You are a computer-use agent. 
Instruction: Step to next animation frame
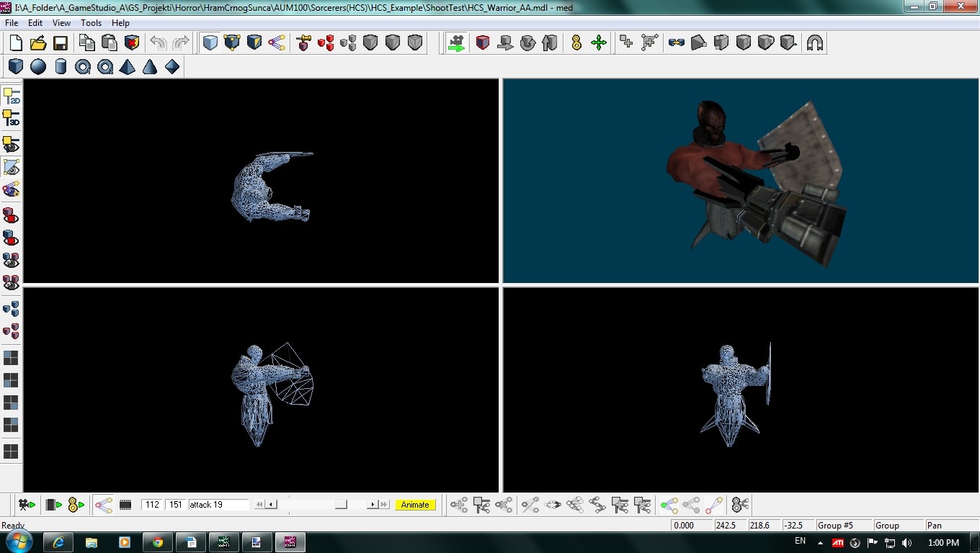[x=373, y=505]
